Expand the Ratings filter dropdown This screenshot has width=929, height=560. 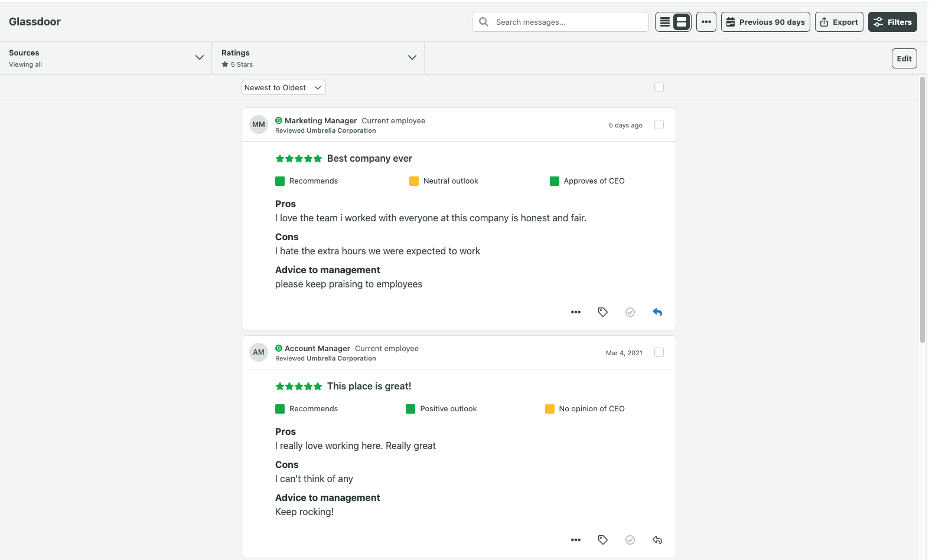coord(412,58)
